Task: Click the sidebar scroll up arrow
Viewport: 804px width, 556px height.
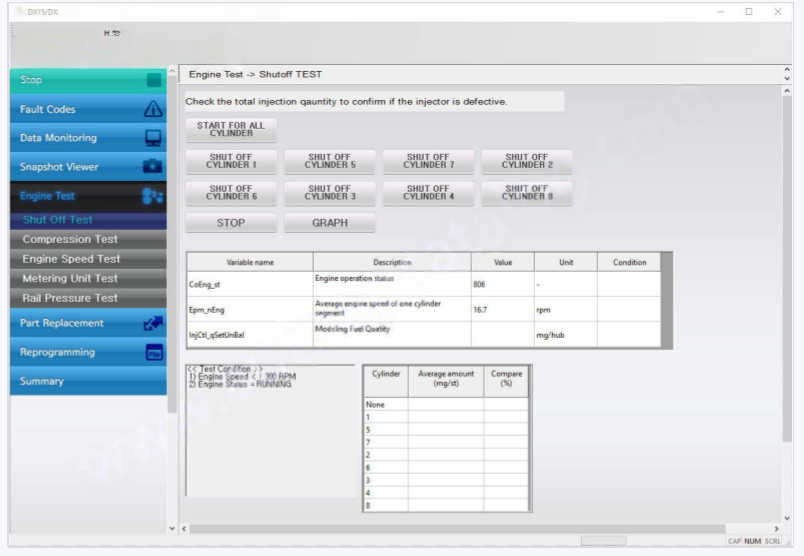Action: [172, 73]
